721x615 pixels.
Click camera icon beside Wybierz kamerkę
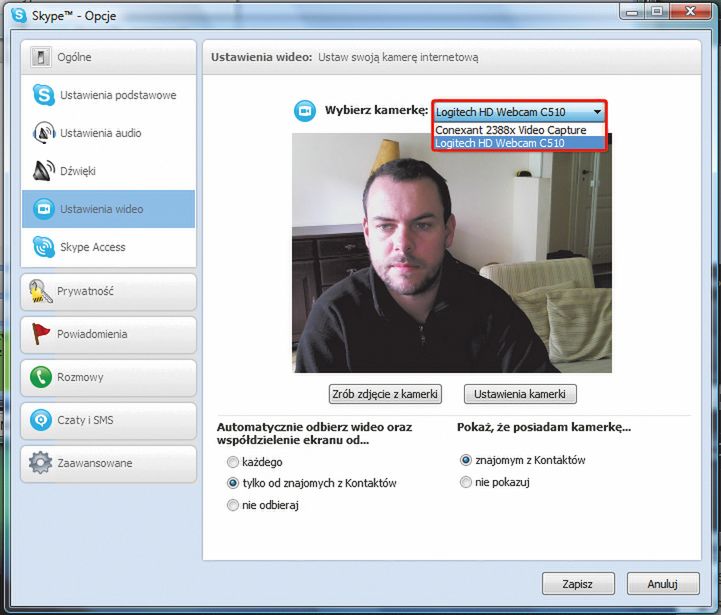point(304,111)
